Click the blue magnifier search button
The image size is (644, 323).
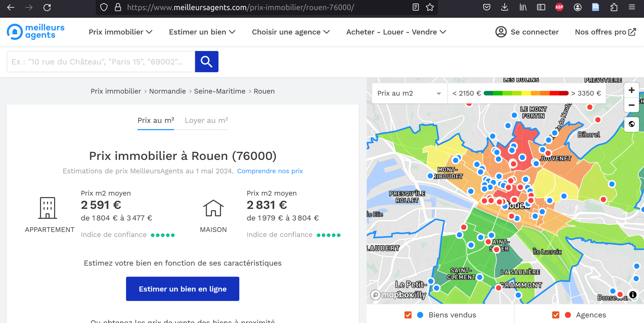click(206, 62)
